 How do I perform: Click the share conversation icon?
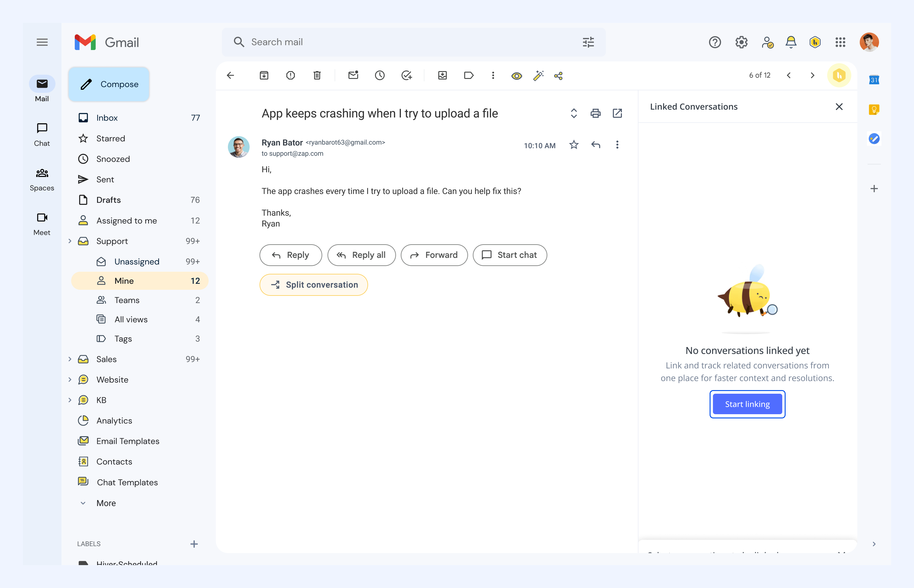[x=558, y=76]
